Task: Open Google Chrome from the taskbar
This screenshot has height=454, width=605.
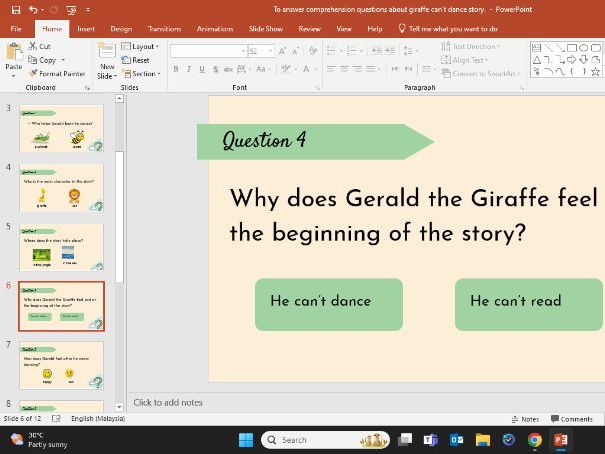Action: coord(535,439)
